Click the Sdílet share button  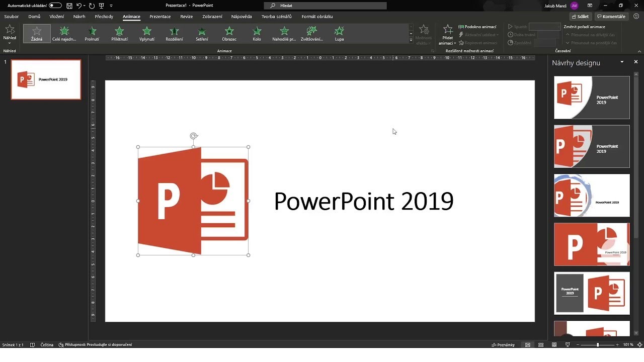580,17
